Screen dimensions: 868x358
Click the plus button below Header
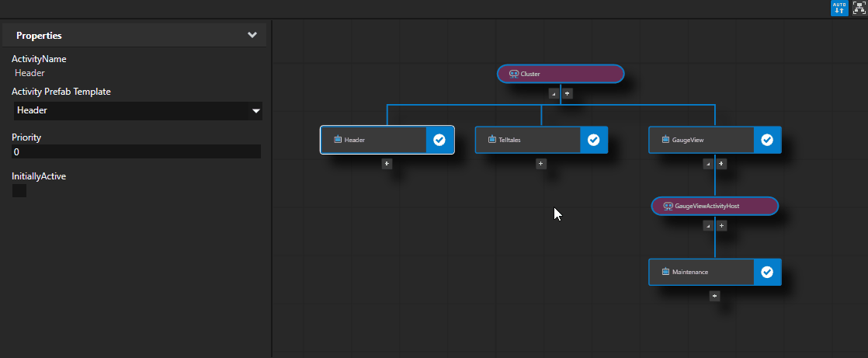point(387,164)
